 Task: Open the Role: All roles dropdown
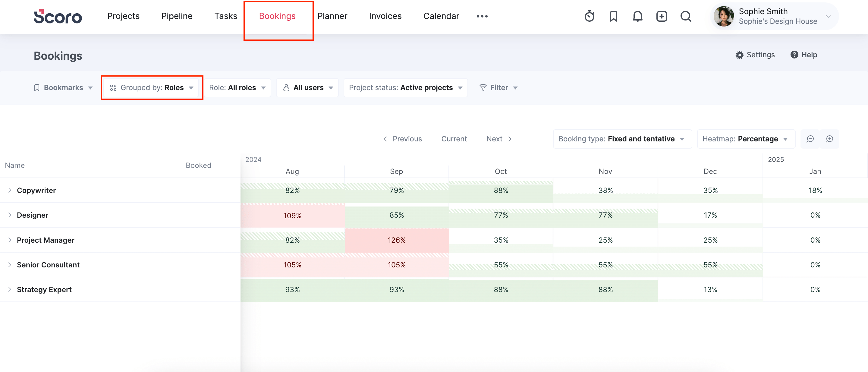click(237, 88)
